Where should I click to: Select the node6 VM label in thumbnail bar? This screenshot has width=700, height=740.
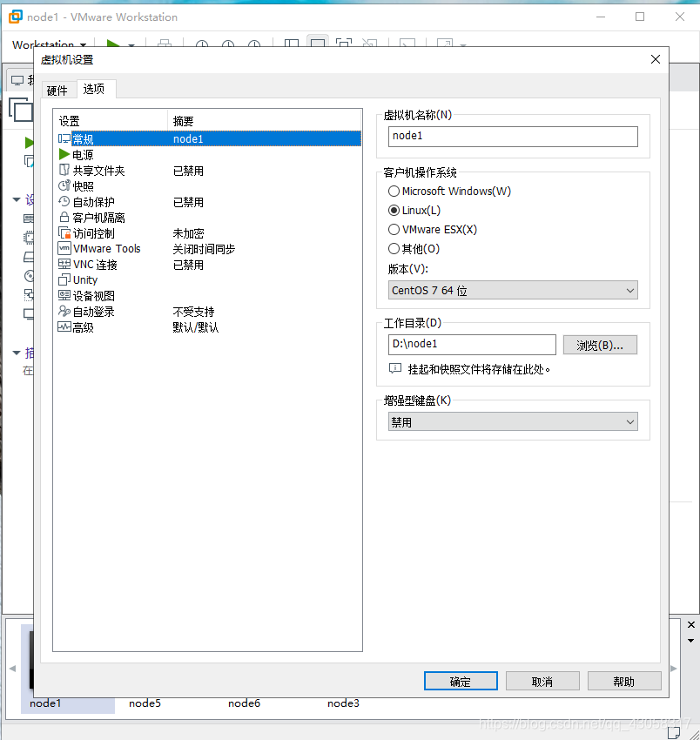(244, 703)
